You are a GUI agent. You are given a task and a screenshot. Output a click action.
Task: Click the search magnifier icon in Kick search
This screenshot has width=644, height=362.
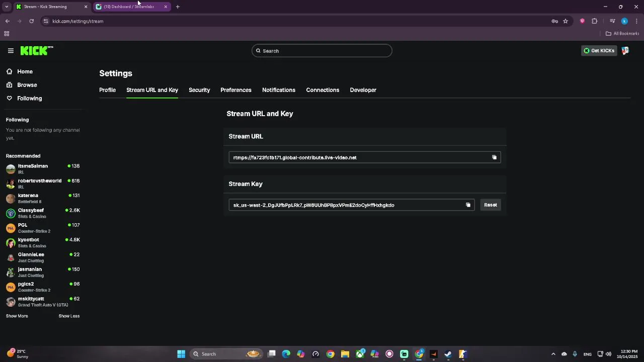pyautogui.click(x=259, y=51)
